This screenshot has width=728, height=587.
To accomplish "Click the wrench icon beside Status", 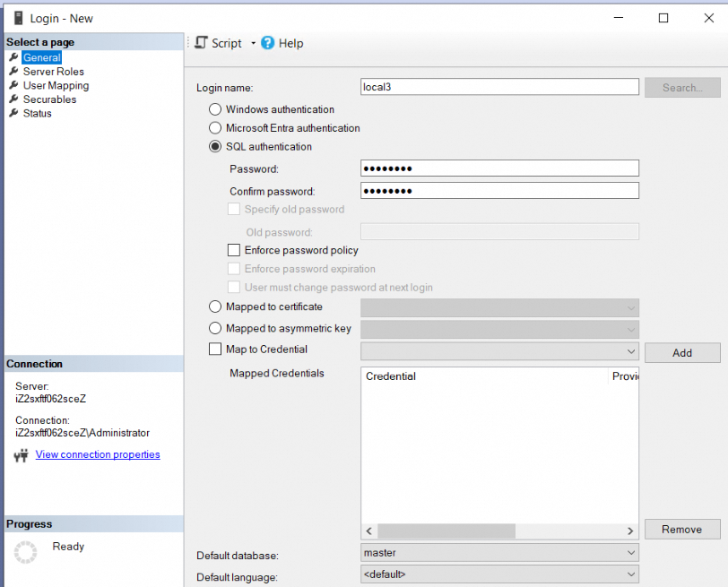I will point(13,114).
